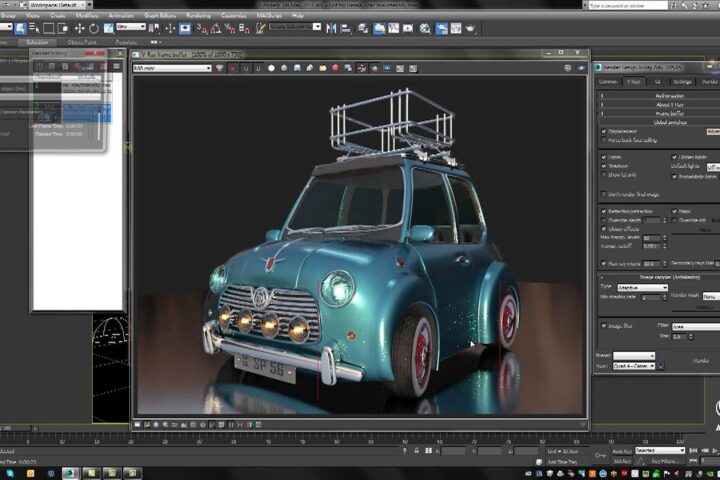Click the Render button in Render Setup

pos(701,361)
